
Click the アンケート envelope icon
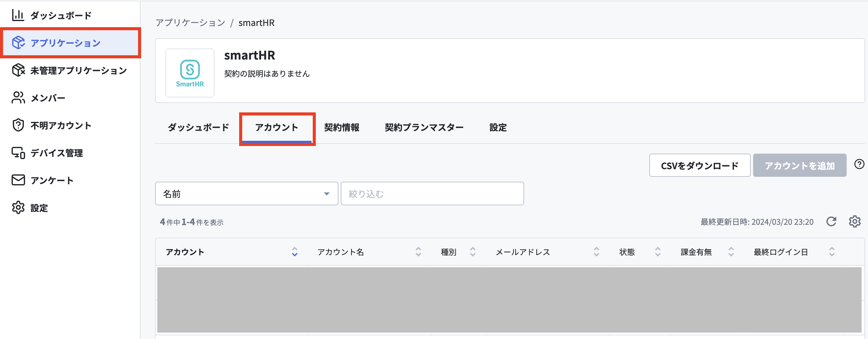coord(18,180)
